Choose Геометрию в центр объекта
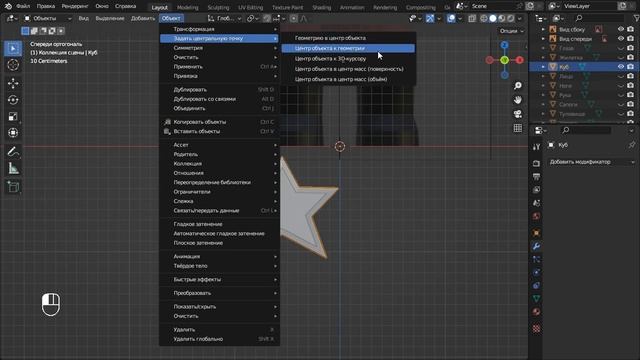Image resolution: width=640 pixels, height=360 pixels. pyautogui.click(x=348, y=38)
